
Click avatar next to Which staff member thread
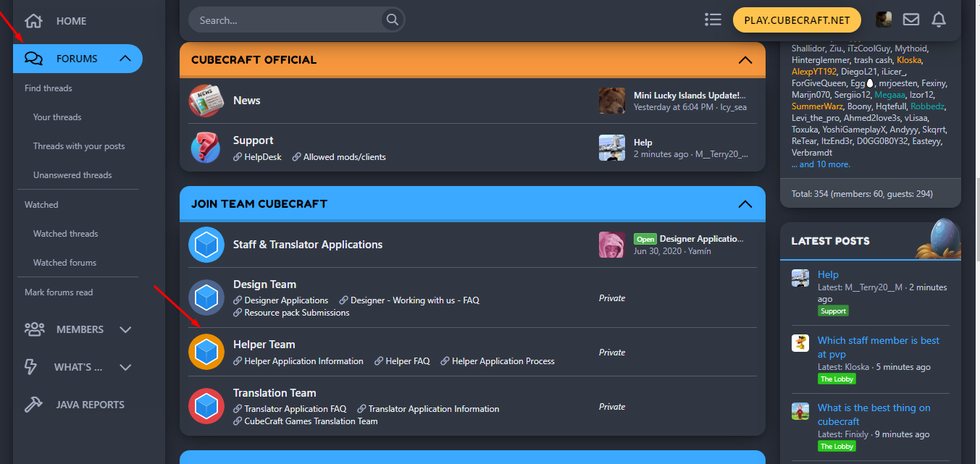pos(800,343)
